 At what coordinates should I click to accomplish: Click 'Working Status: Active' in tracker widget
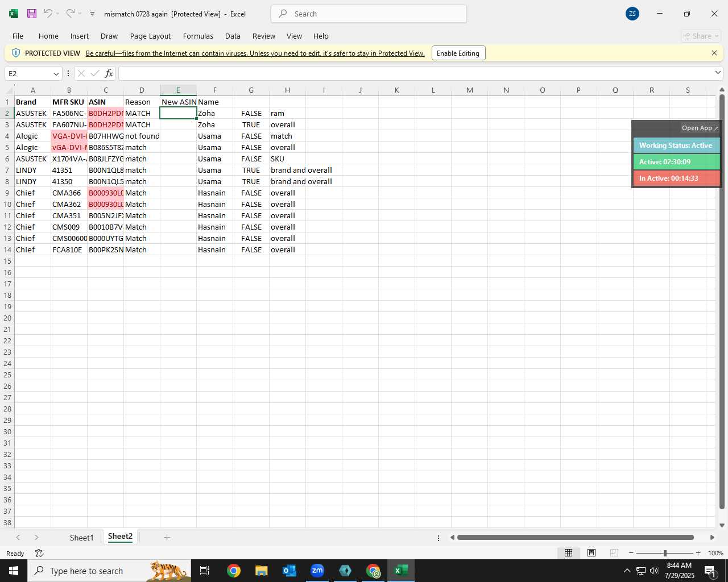[676, 145]
